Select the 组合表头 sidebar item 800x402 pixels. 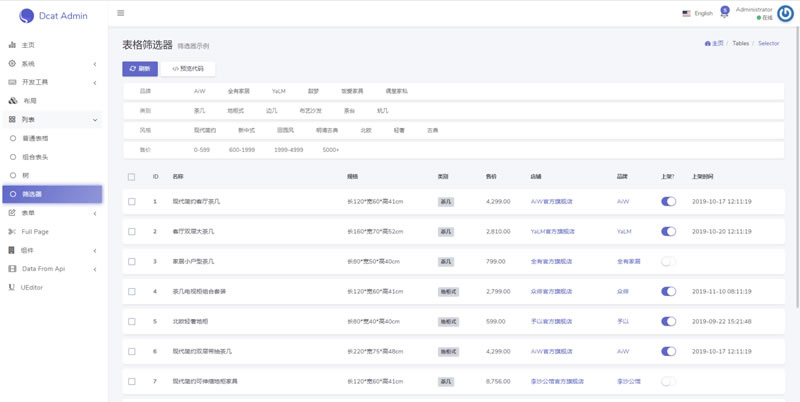click(x=35, y=157)
